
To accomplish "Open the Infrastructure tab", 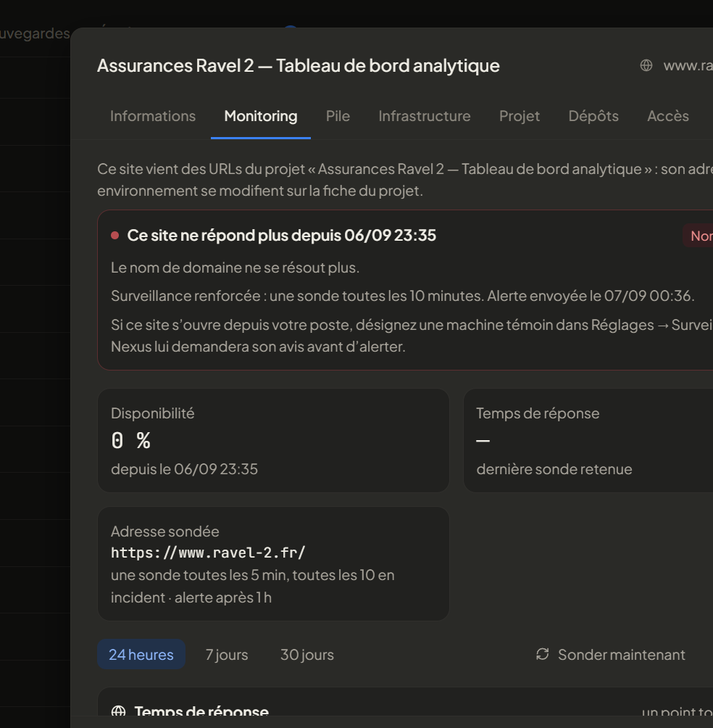I will pos(425,116).
